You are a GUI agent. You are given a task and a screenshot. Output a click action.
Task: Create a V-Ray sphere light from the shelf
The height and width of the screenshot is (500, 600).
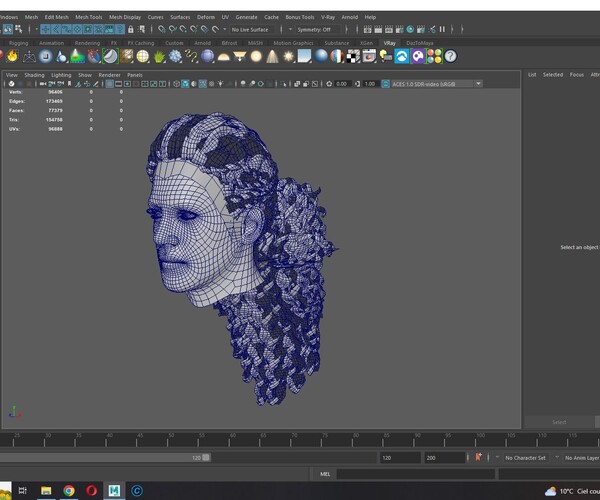(256, 57)
